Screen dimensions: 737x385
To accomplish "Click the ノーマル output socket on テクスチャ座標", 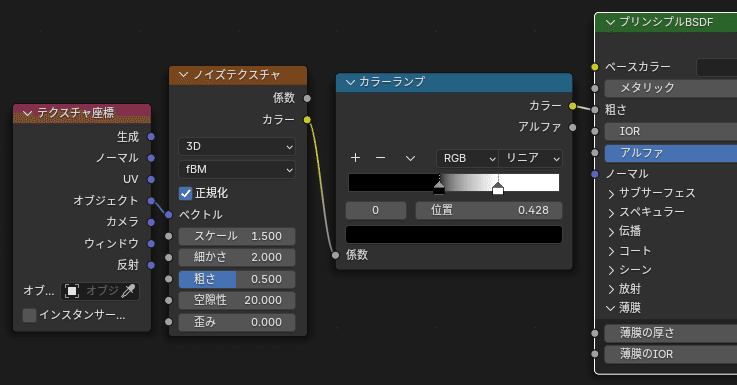I will [151, 158].
